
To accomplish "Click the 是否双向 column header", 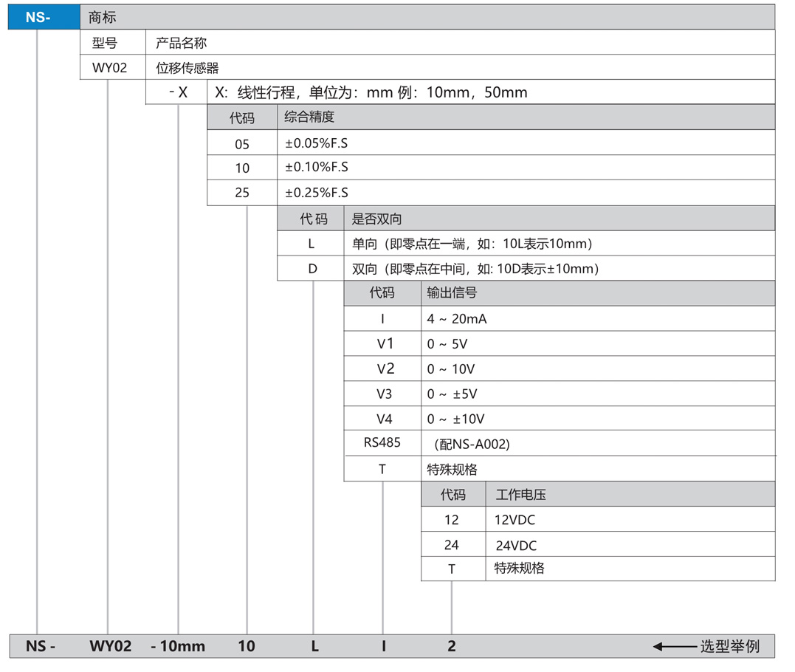I will tap(559, 219).
